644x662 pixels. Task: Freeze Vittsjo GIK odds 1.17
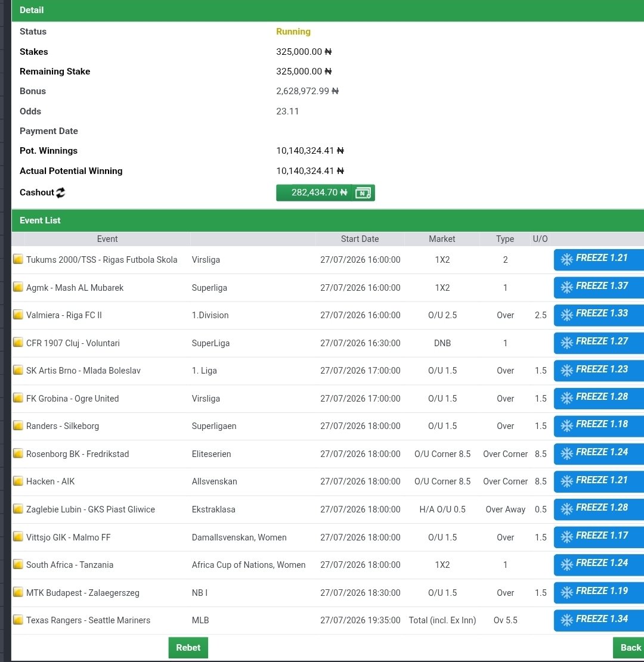click(599, 537)
